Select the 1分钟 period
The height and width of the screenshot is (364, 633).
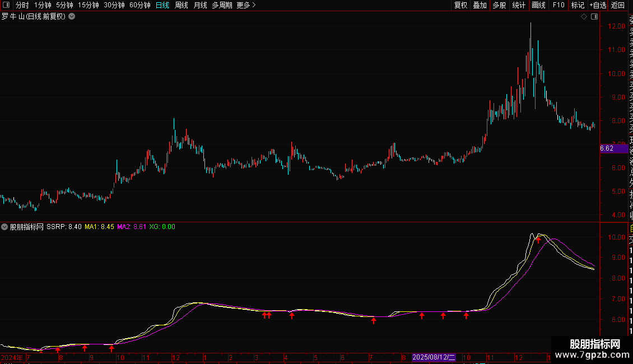(x=43, y=5)
